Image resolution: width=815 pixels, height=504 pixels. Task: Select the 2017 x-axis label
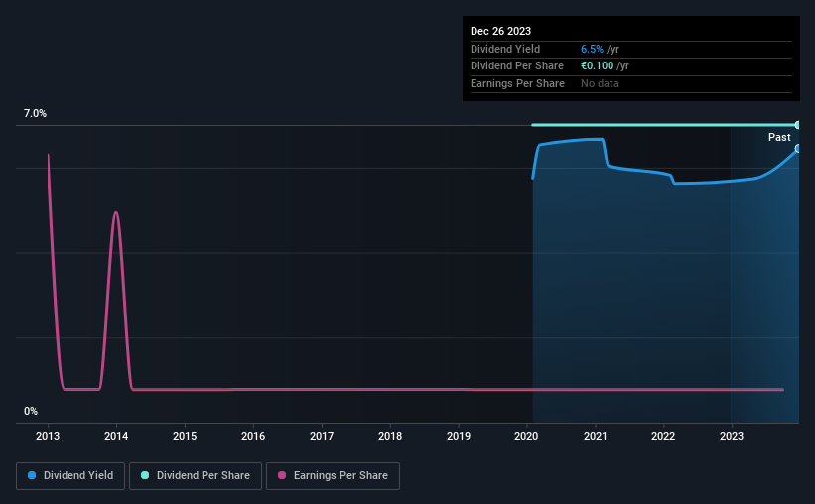click(322, 436)
